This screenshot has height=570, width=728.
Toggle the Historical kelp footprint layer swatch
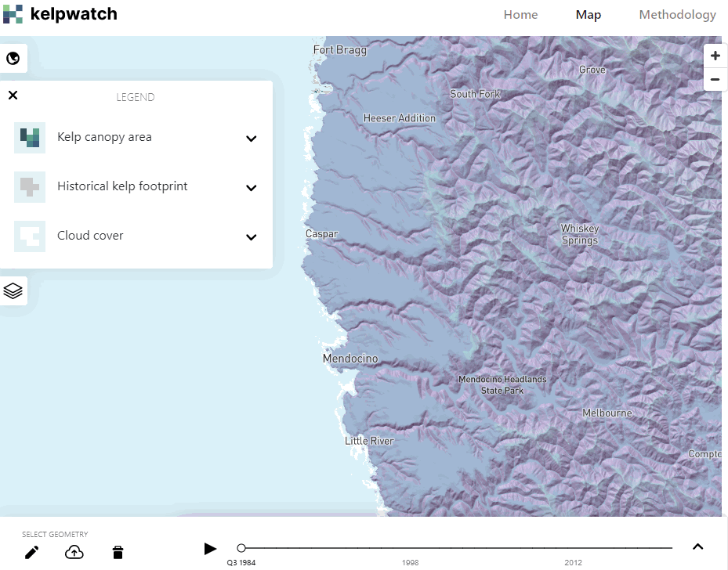30,186
